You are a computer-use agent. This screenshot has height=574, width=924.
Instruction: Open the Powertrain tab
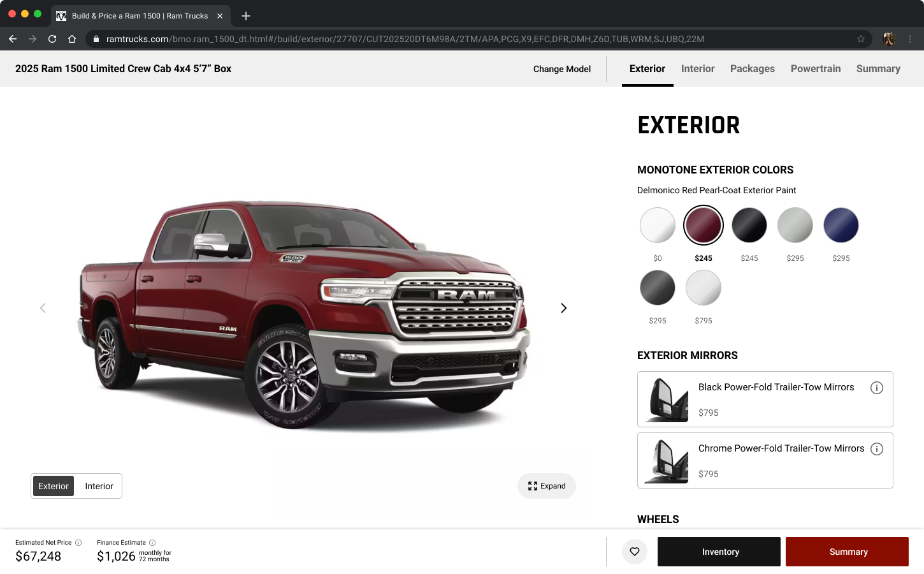point(816,69)
